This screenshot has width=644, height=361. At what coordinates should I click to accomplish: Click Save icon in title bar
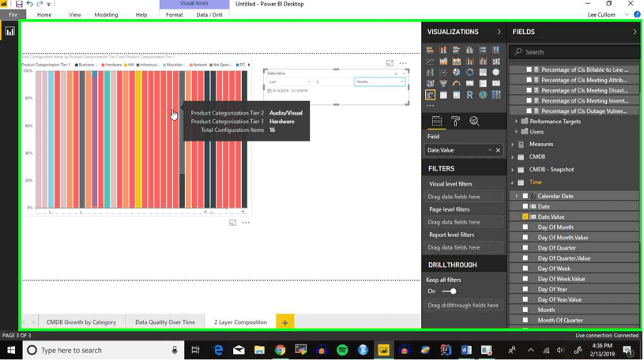tap(19, 4)
